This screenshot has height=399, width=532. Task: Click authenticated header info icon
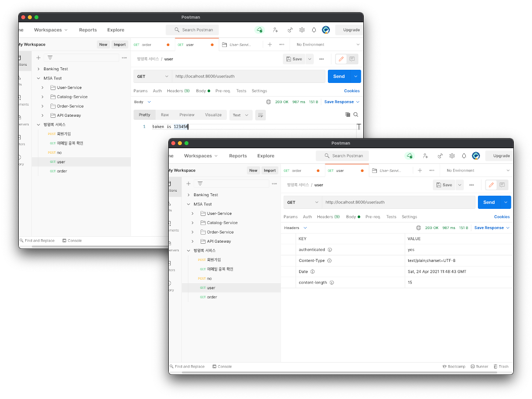click(330, 250)
